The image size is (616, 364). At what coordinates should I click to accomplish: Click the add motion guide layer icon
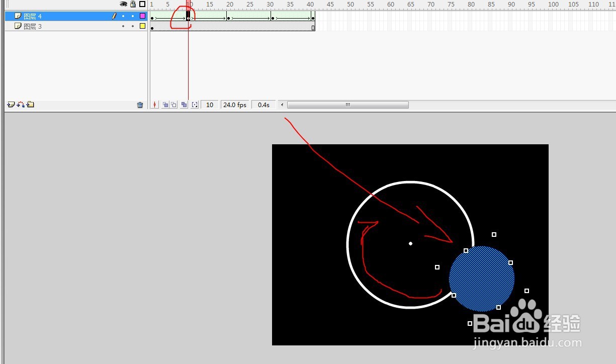click(x=21, y=105)
